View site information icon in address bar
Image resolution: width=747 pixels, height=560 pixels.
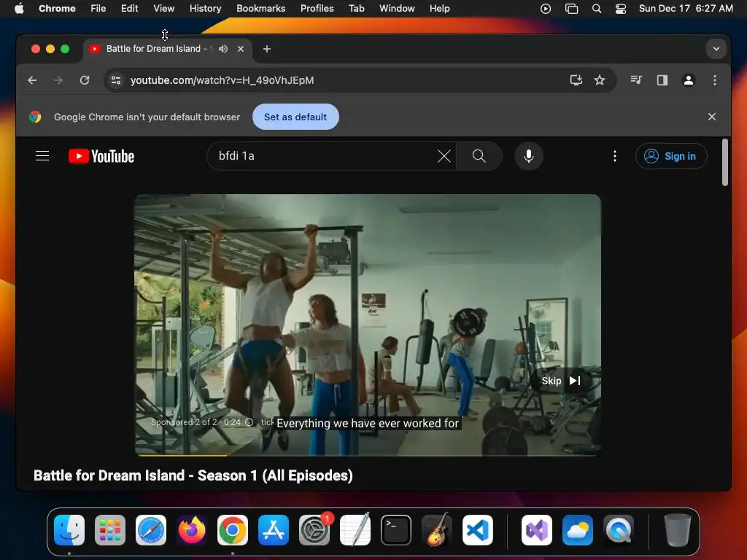click(116, 80)
